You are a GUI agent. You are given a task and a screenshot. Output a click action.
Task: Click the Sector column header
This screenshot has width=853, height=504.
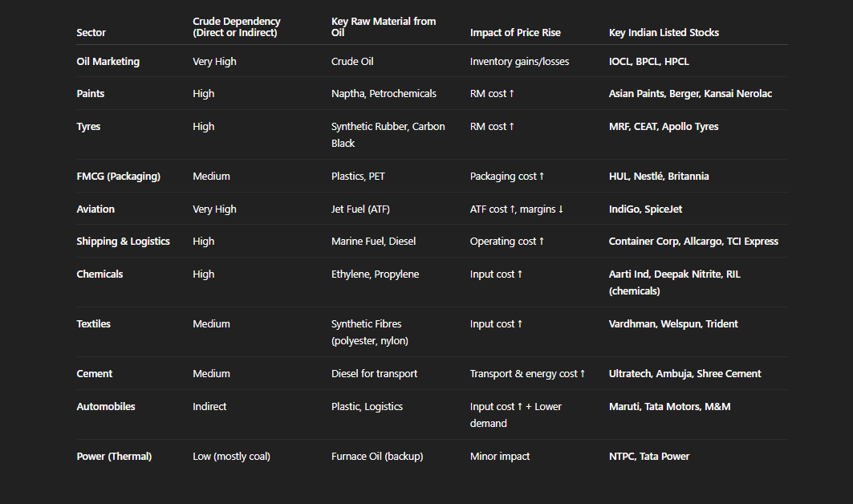tap(91, 33)
